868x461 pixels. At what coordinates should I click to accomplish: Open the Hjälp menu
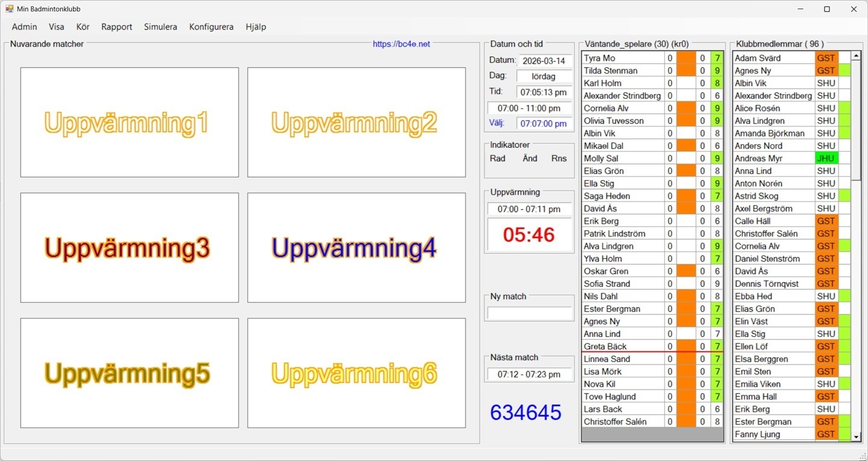click(256, 27)
